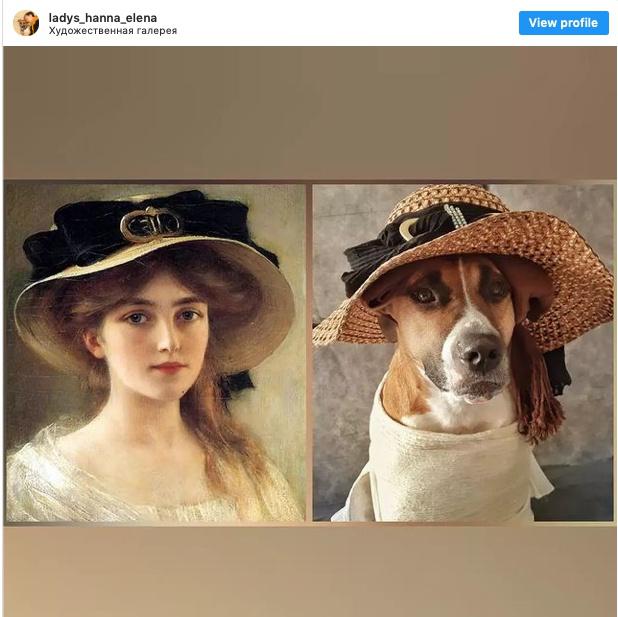Click the blank beige area below the photos
The width and height of the screenshot is (618, 617).
pyautogui.click(x=309, y=571)
